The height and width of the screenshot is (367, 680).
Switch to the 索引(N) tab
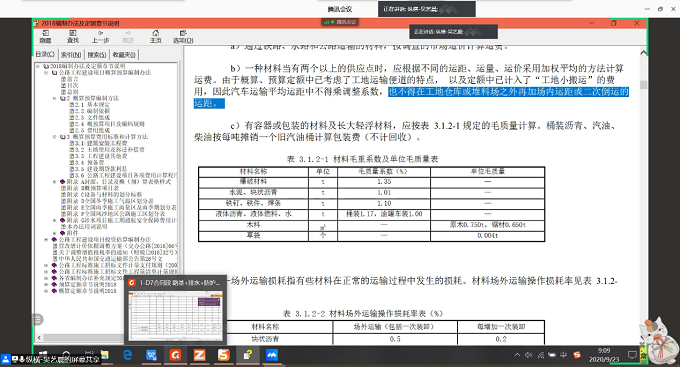[71, 55]
